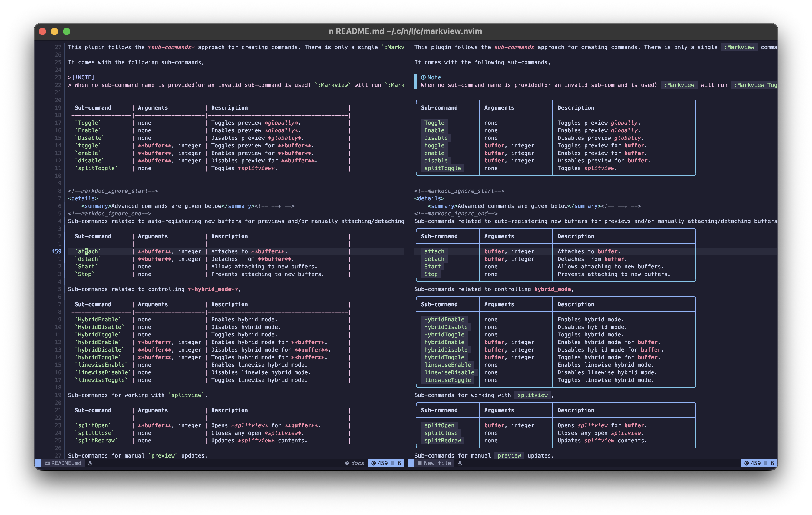Click the cursor position icon in left statusline

(x=373, y=463)
